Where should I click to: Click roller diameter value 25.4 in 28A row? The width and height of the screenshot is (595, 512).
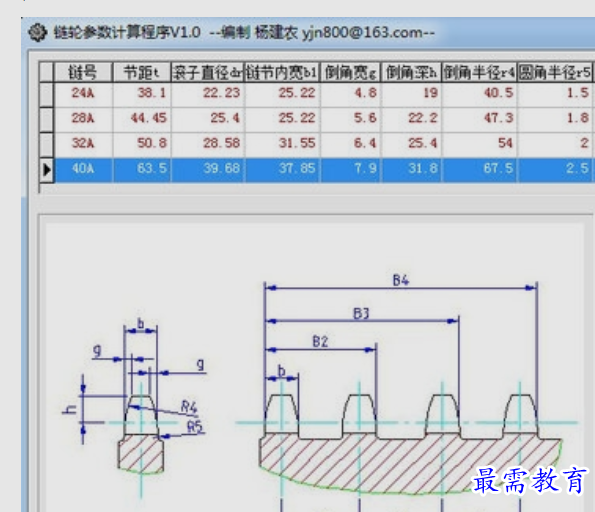pyautogui.click(x=225, y=118)
